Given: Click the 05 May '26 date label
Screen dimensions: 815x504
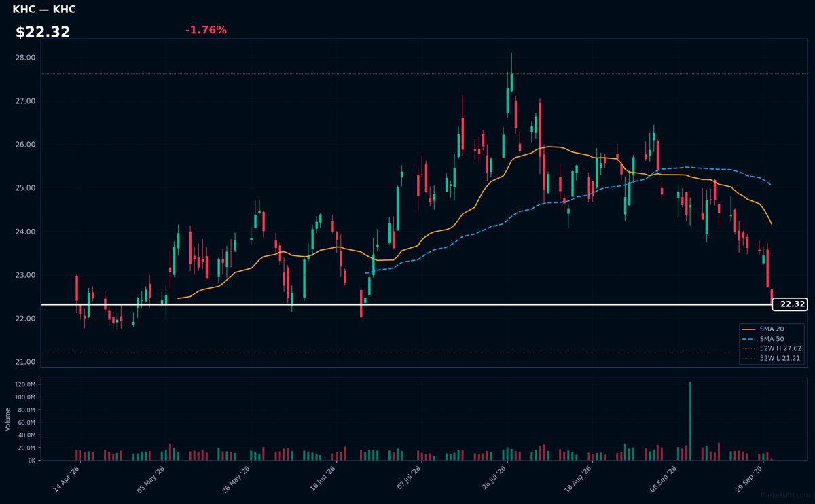Looking at the screenshot, I should (x=151, y=478).
